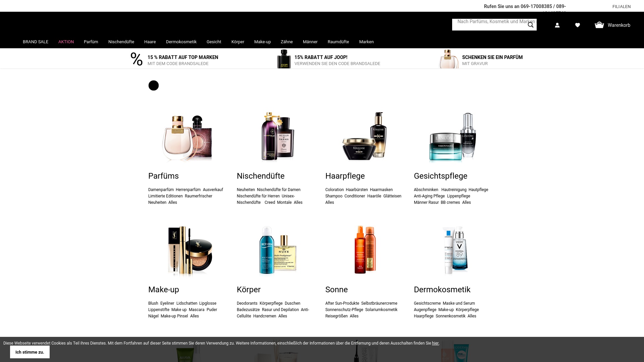Click the black circle above the categories
The height and width of the screenshot is (362, 644).
pyautogui.click(x=154, y=85)
